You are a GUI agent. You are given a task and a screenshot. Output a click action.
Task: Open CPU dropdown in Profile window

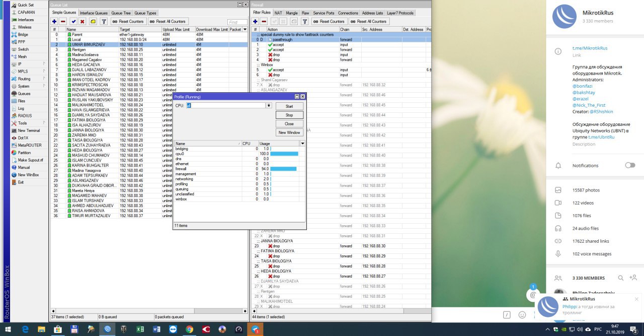269,106
